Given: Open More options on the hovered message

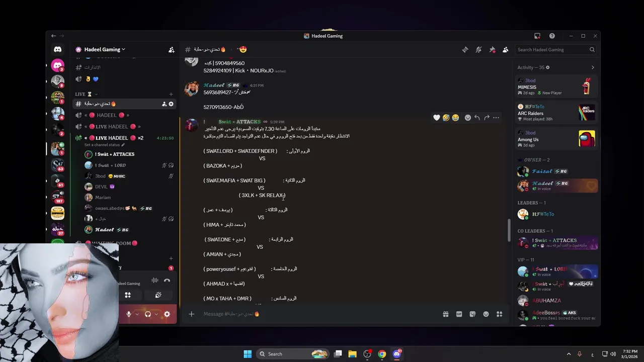Looking at the screenshot, I should point(496,118).
